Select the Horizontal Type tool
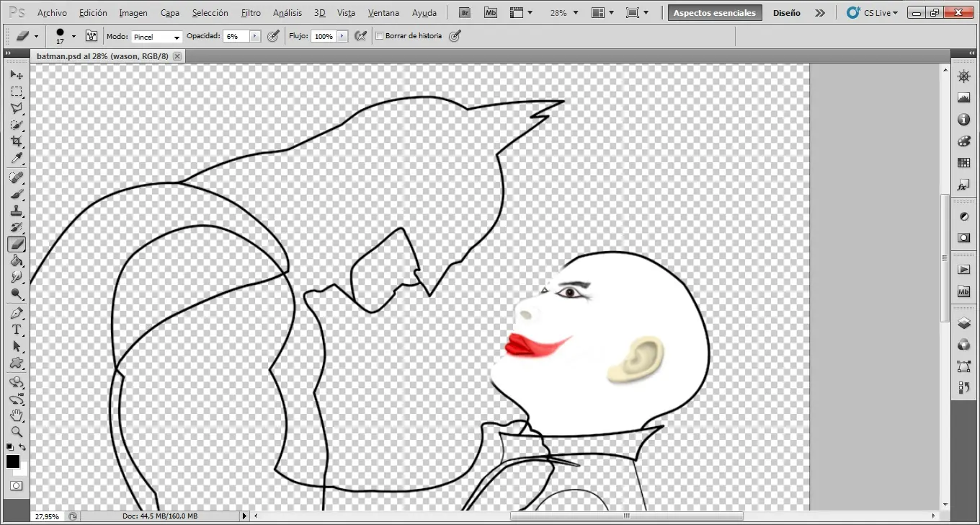Viewport: 980px width, 525px height. (17, 330)
